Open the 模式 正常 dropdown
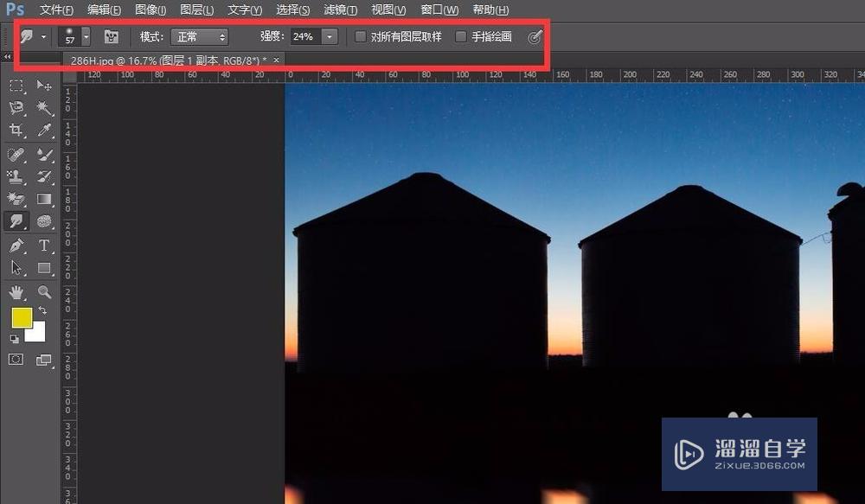This screenshot has width=865, height=504. pos(199,37)
